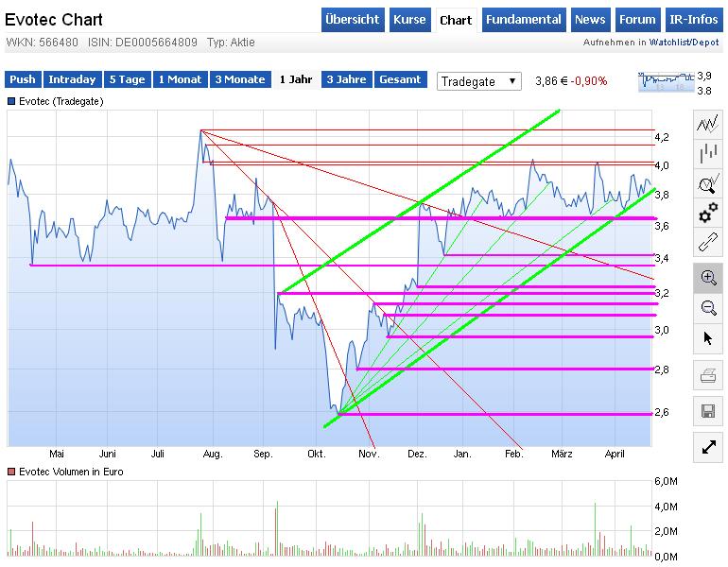Click the intraday mini chart thumbnail
Viewport: 728px width, 567px height.
click(x=667, y=81)
